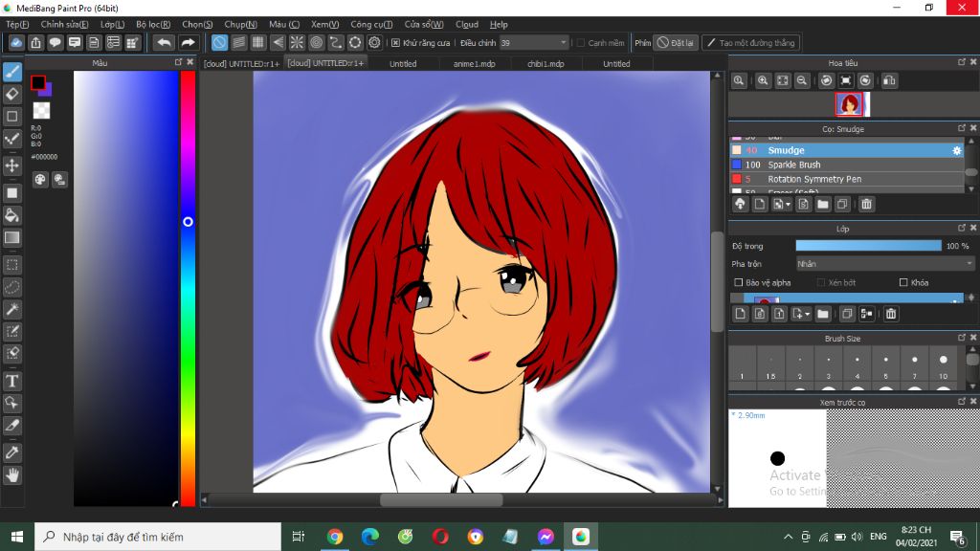Toggle the parallel lines snap guide
The height and width of the screenshot is (551, 980).
click(x=238, y=42)
